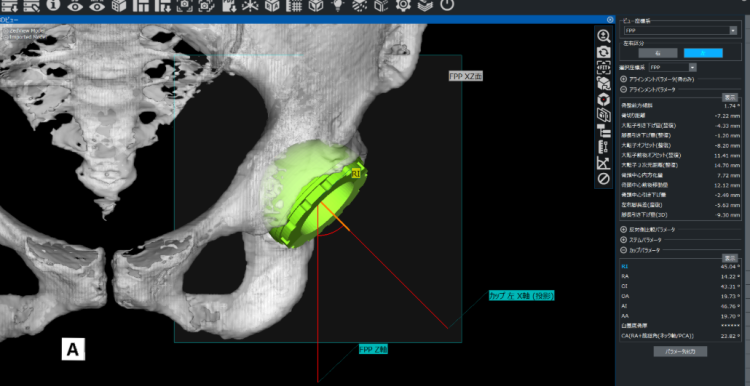Click the tree hierarchy icon in viewer toolbar
The height and width of the screenshot is (386, 750).
tap(604, 131)
